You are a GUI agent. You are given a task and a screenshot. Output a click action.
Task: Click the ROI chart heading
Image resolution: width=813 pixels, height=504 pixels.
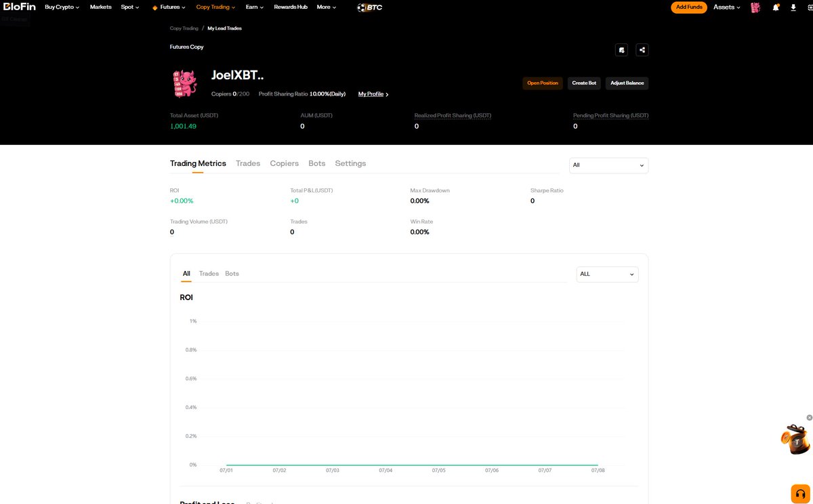coord(186,297)
